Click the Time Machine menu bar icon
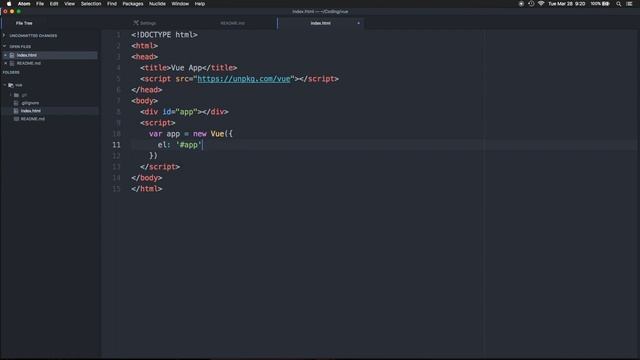Screen dimensions: 640x360 (x=531, y=4)
